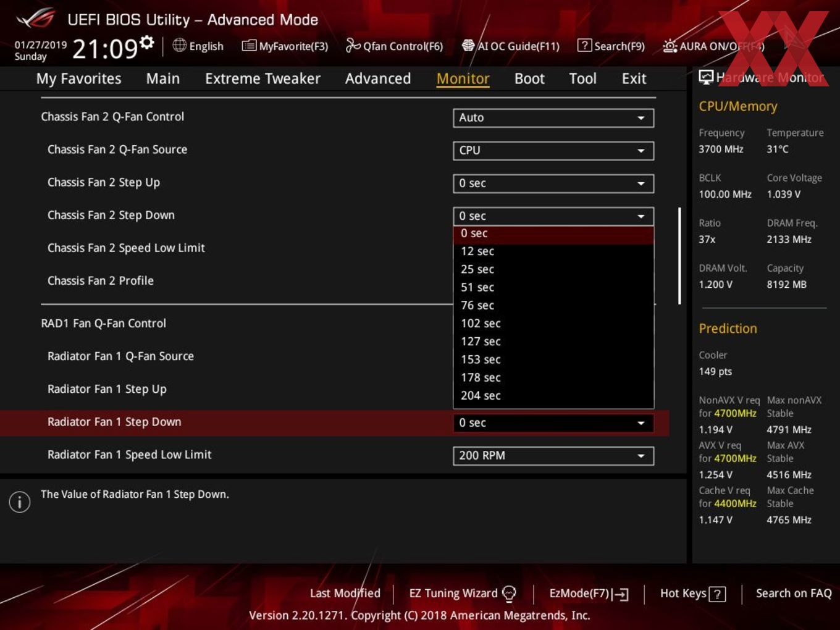
Task: Select 204 sec option
Action: [x=553, y=395]
